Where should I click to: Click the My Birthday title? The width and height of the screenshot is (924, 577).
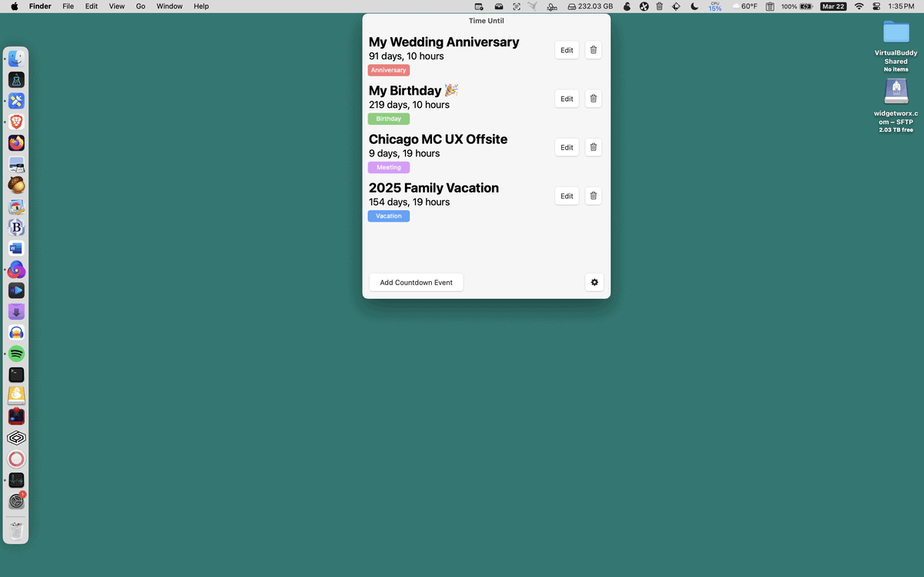(413, 91)
